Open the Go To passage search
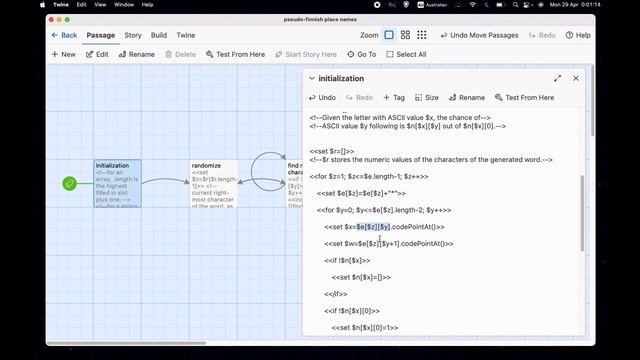 tap(362, 54)
